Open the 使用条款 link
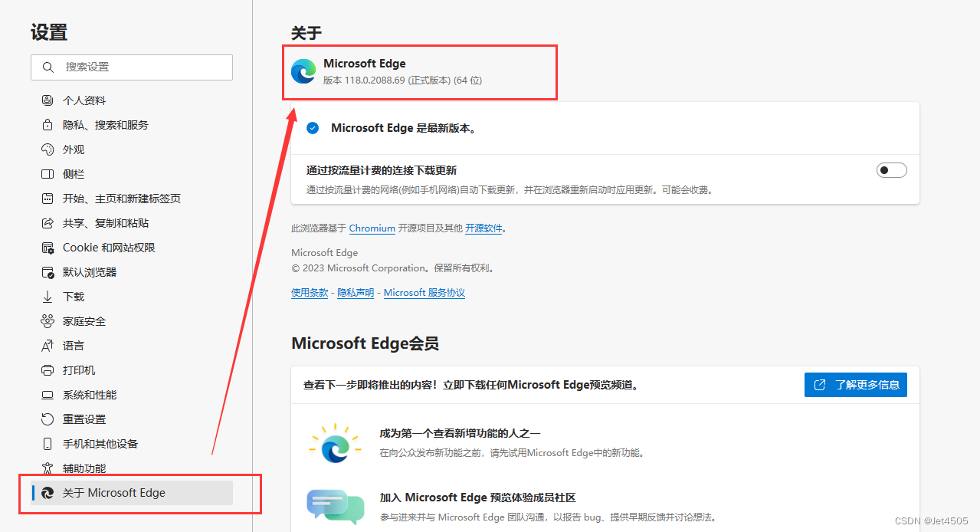 pos(310,293)
